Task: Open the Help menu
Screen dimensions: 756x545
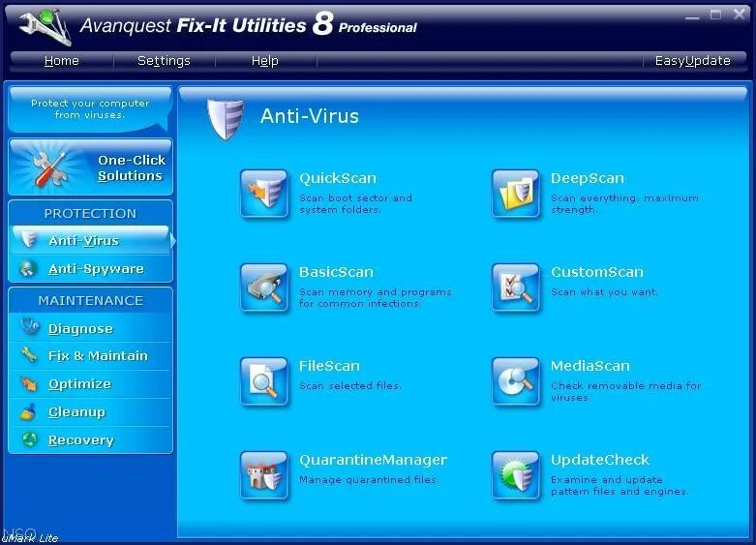Action: coord(264,61)
